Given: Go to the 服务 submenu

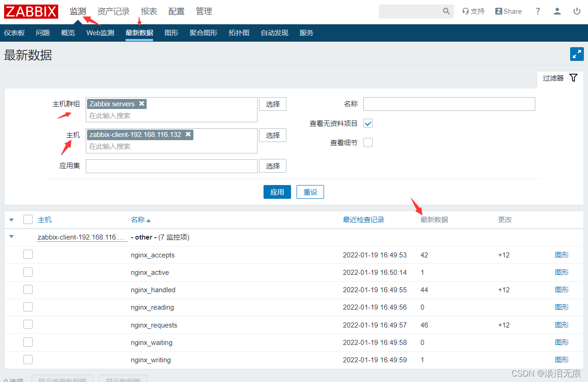Looking at the screenshot, I should click(x=307, y=33).
